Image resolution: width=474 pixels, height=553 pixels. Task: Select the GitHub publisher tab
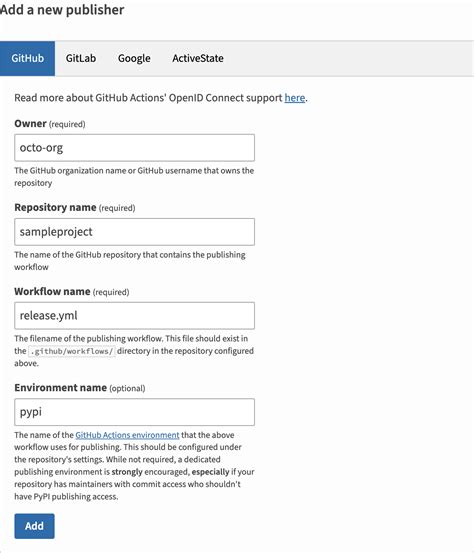point(27,58)
